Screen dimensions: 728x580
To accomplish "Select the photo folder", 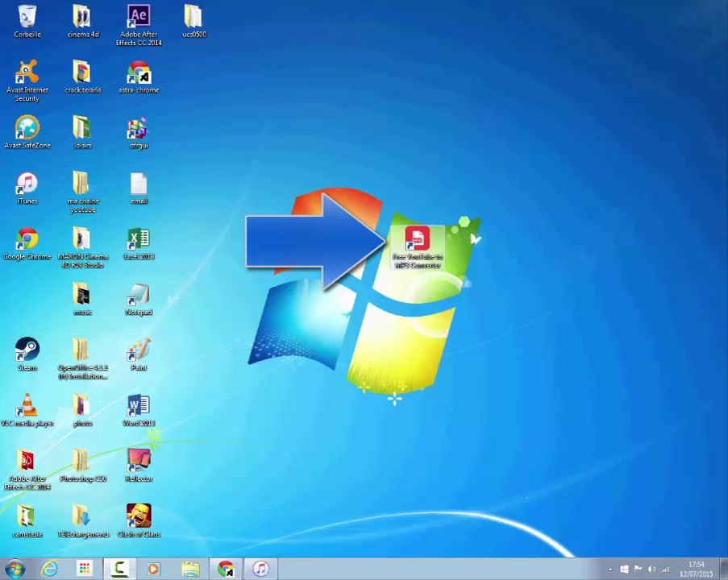I will (83, 410).
